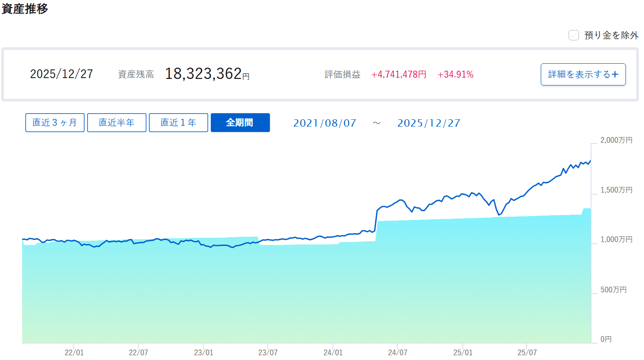Click the 評価損益 value +4,741,478円
644x360 pixels.
[399, 75]
